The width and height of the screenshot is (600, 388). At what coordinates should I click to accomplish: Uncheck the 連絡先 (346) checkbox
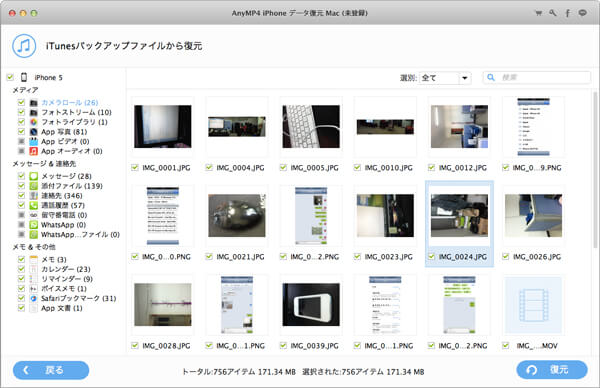pyautogui.click(x=21, y=196)
